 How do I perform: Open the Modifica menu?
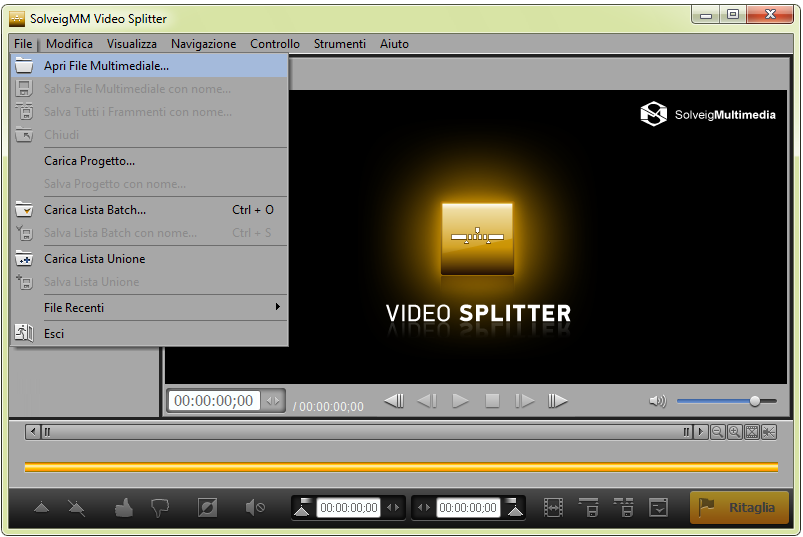click(x=69, y=44)
